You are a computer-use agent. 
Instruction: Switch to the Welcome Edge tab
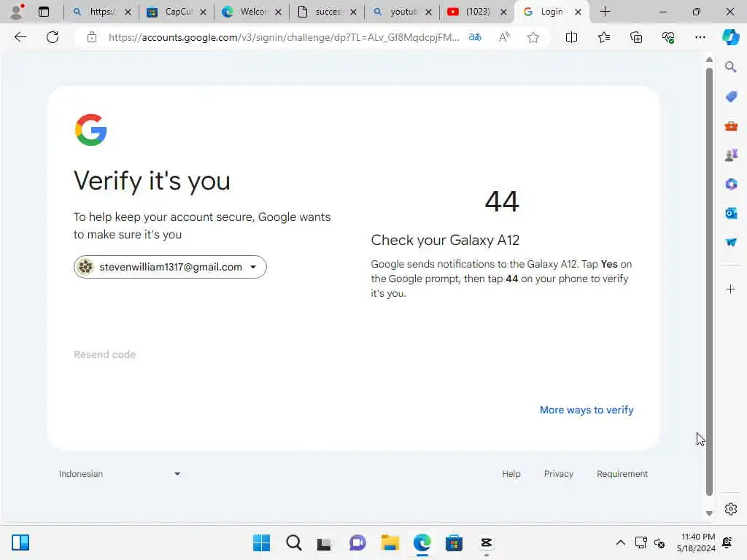click(252, 12)
